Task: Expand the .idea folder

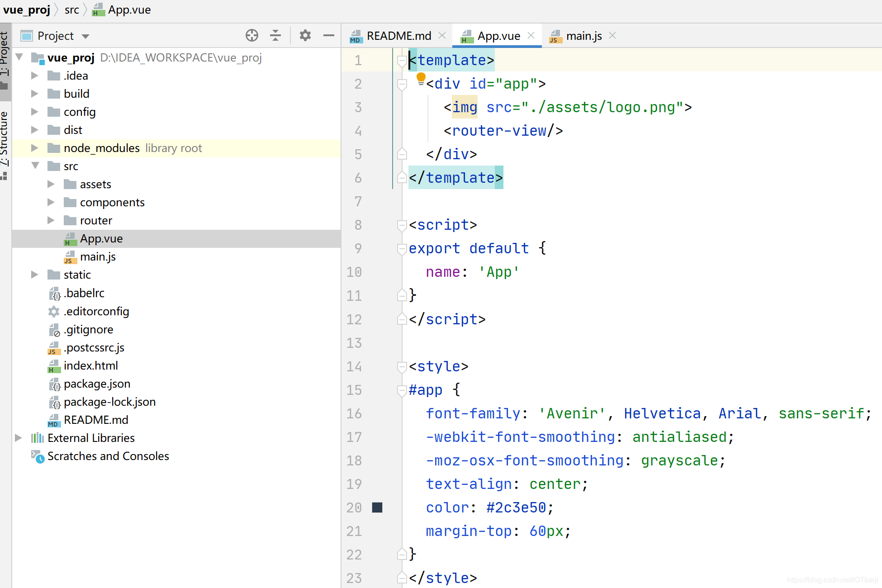Action: (34, 76)
